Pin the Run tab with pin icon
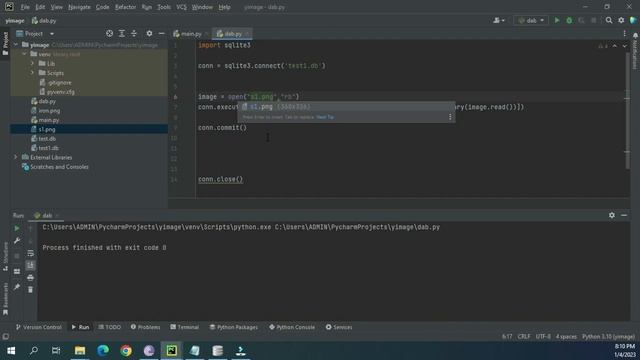This screenshot has width=640, height=360. (17, 287)
